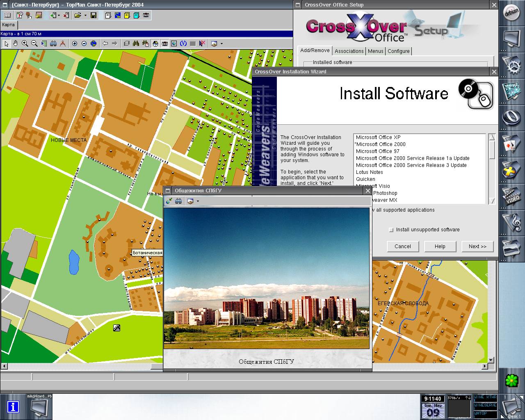Go back with the left arrow
This screenshot has height=420, width=525.
105,43
